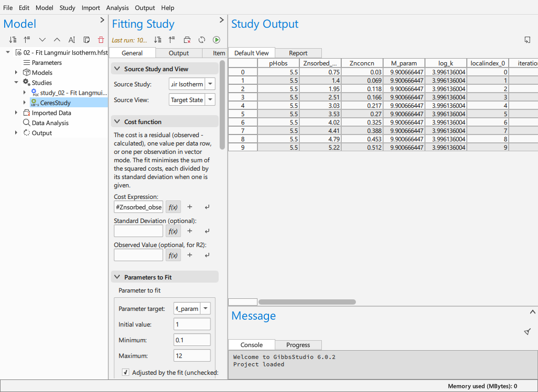This screenshot has height=392, width=538.
Task: Open f(x) editor for Standard Deviation
Action: coord(173,231)
